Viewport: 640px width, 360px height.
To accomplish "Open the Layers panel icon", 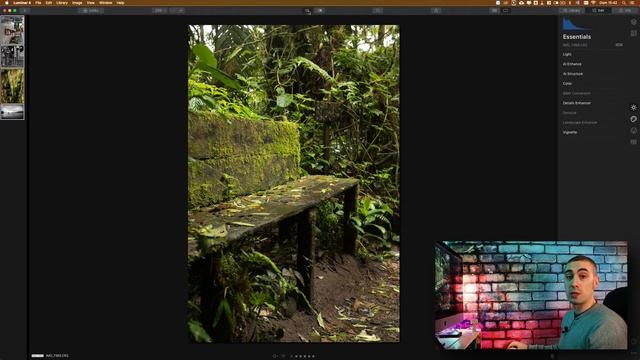I will pyautogui.click(x=633, y=22).
